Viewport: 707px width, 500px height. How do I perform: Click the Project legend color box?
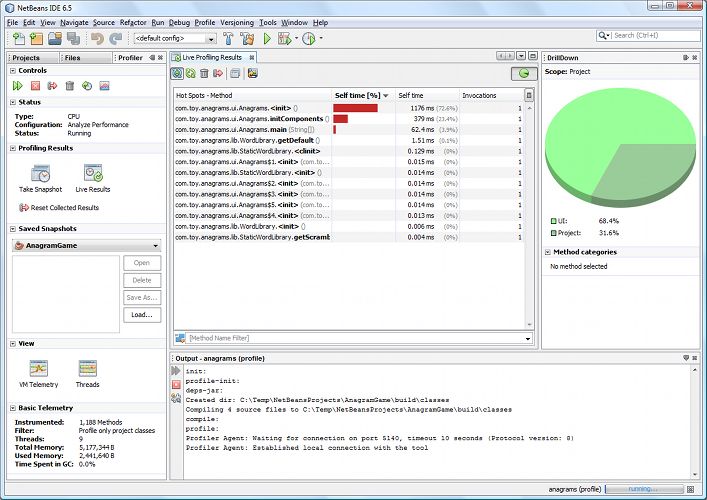(x=553, y=233)
